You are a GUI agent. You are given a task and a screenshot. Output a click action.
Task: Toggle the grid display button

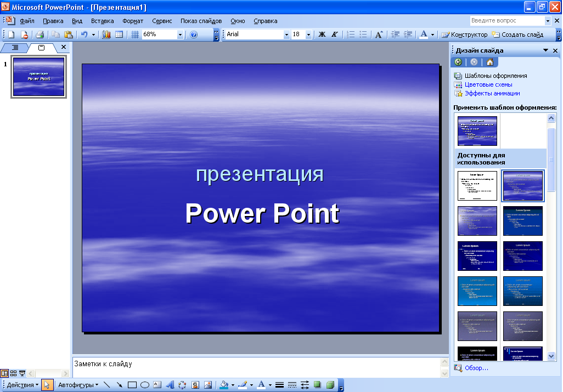[135, 35]
